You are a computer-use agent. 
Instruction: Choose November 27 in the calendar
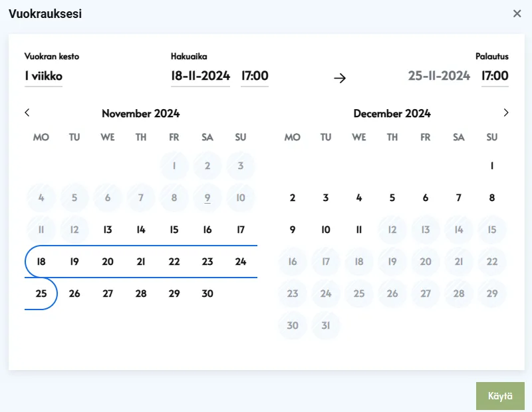click(x=108, y=294)
